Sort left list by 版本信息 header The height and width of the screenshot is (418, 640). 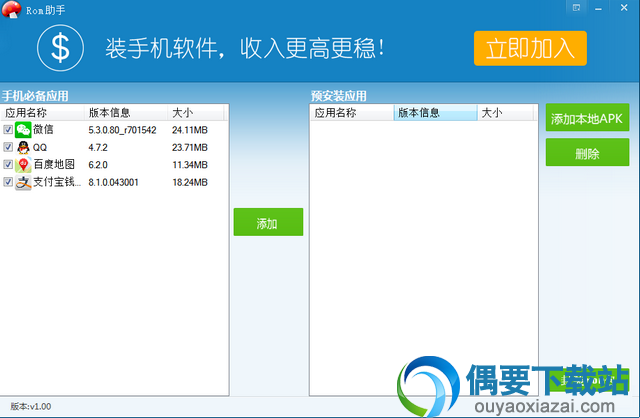coord(126,113)
